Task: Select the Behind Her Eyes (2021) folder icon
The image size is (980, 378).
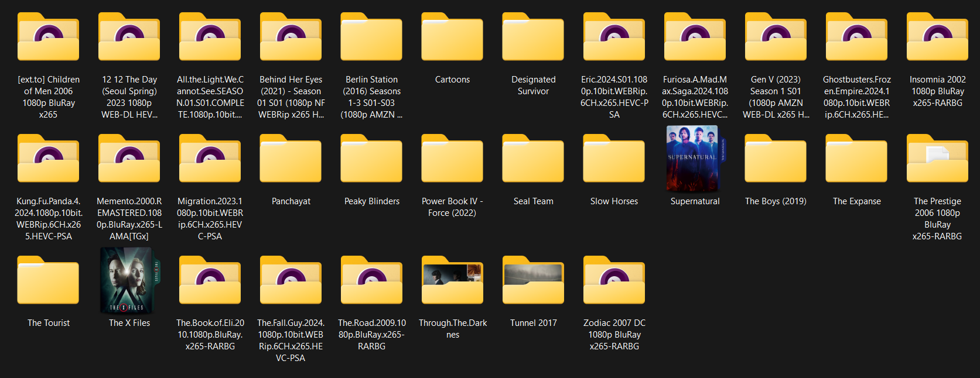Action: tap(291, 37)
